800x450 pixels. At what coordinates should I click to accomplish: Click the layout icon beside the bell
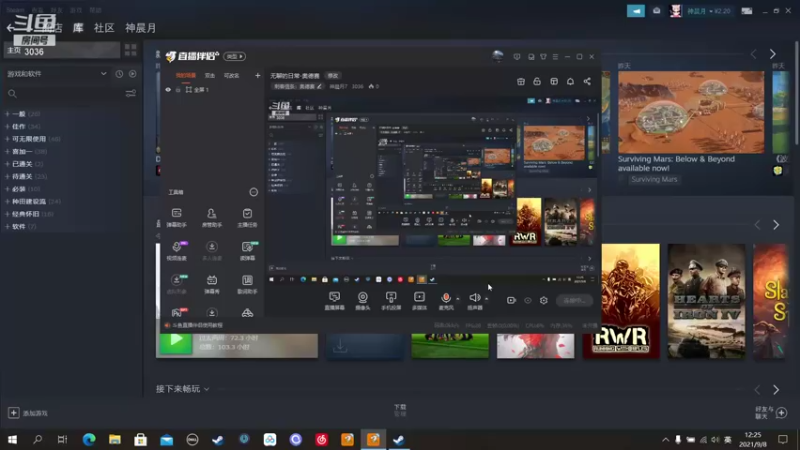pos(554,82)
